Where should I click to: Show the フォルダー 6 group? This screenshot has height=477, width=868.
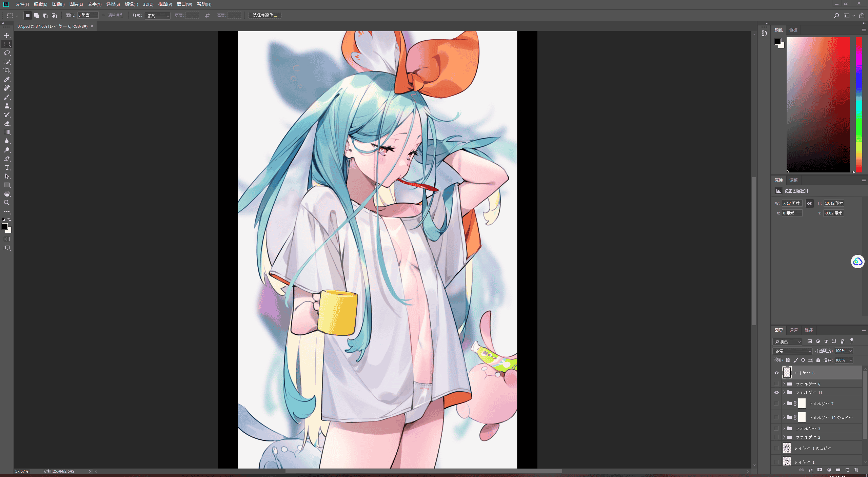coord(776,384)
